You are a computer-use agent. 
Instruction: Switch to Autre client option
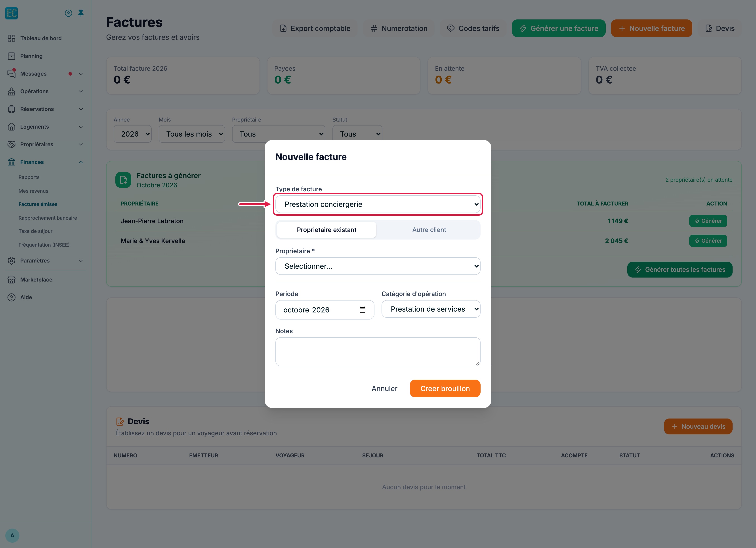point(429,230)
